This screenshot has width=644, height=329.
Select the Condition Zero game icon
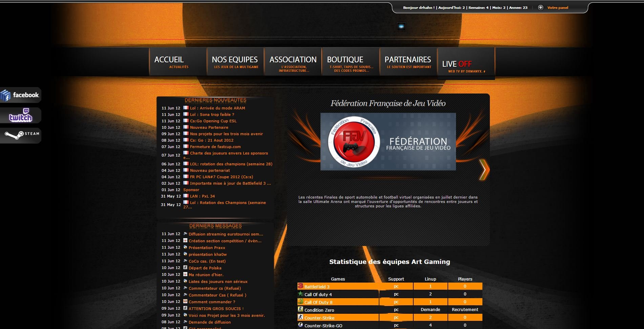click(300, 309)
